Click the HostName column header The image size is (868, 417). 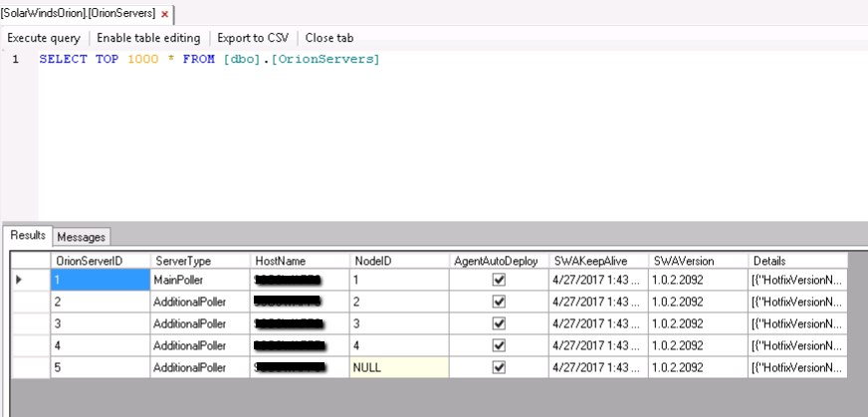(299, 261)
